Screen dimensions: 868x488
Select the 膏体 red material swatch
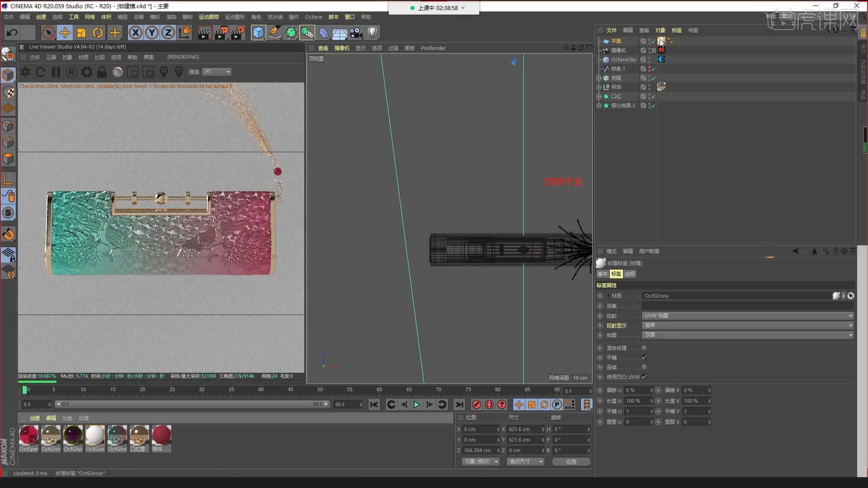[161, 438]
